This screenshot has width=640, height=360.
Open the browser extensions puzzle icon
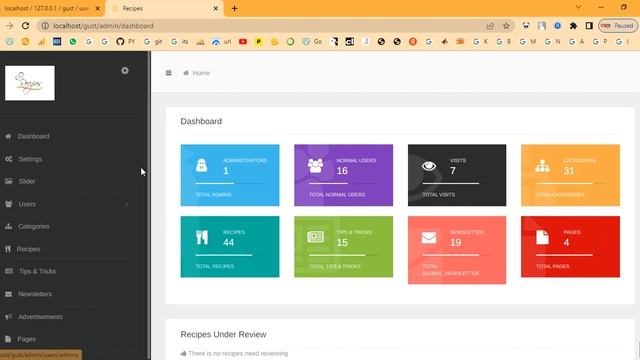[x=573, y=26]
